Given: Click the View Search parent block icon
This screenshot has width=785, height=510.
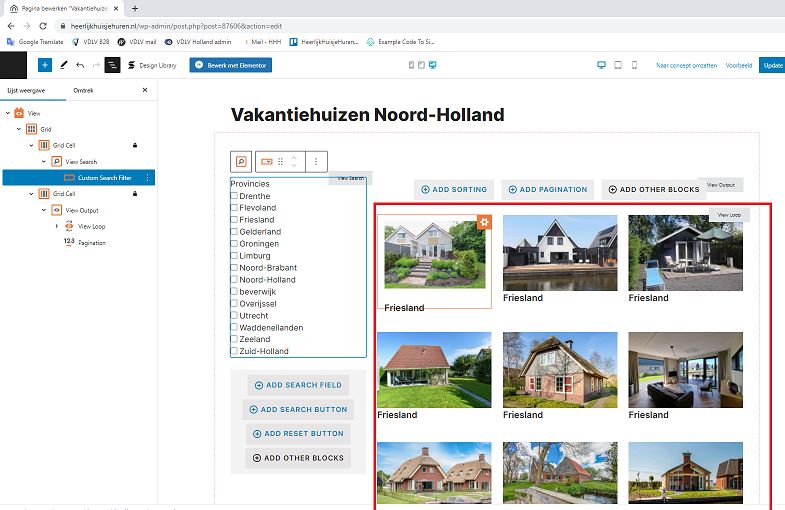Looking at the screenshot, I should coord(241,162).
